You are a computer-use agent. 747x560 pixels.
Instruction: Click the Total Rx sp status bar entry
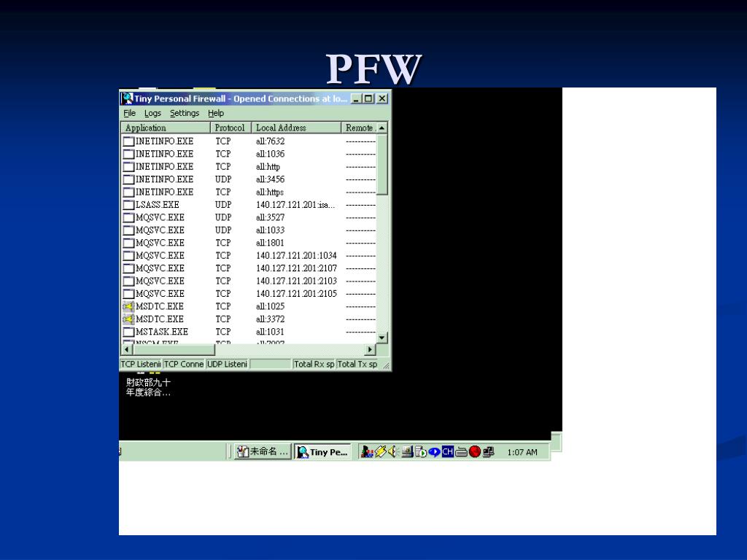(x=314, y=365)
